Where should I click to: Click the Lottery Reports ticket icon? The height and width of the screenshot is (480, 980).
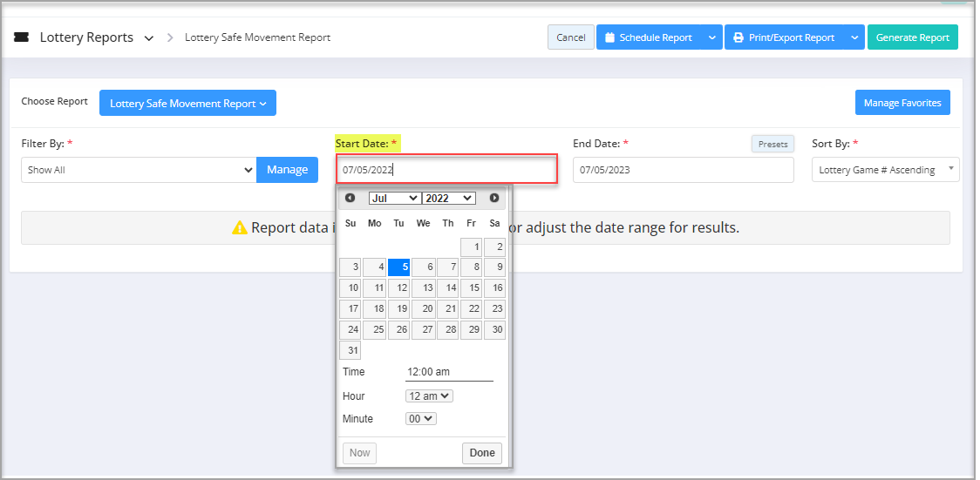(22, 37)
